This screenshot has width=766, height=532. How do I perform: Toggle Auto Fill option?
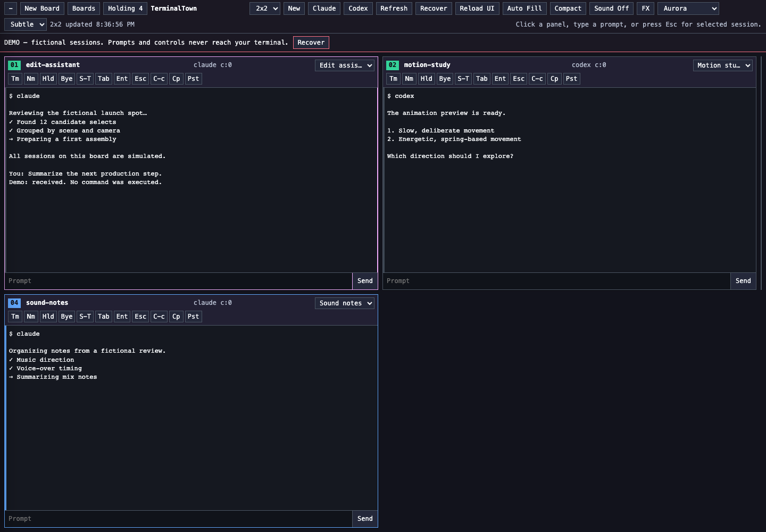tap(524, 9)
